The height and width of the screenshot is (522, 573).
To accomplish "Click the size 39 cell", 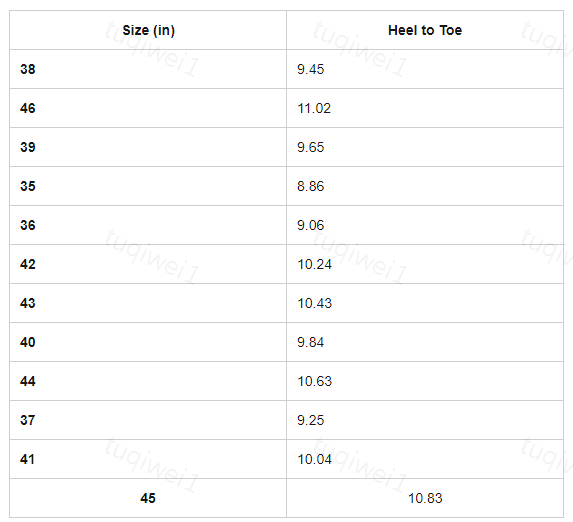I will tap(148, 147).
